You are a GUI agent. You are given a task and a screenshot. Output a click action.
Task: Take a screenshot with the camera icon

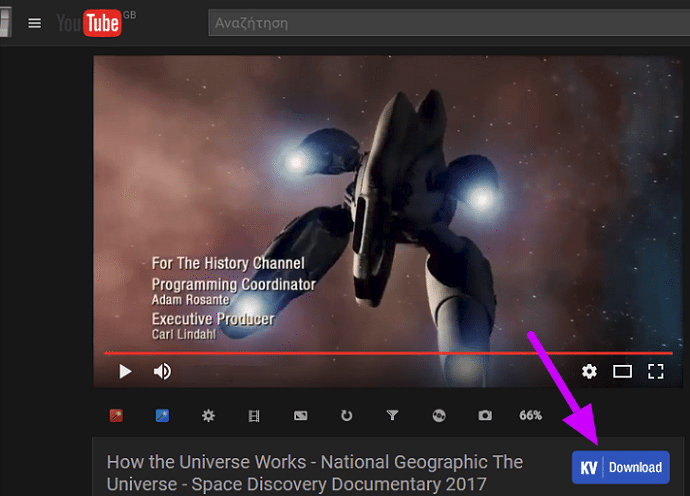pos(485,415)
